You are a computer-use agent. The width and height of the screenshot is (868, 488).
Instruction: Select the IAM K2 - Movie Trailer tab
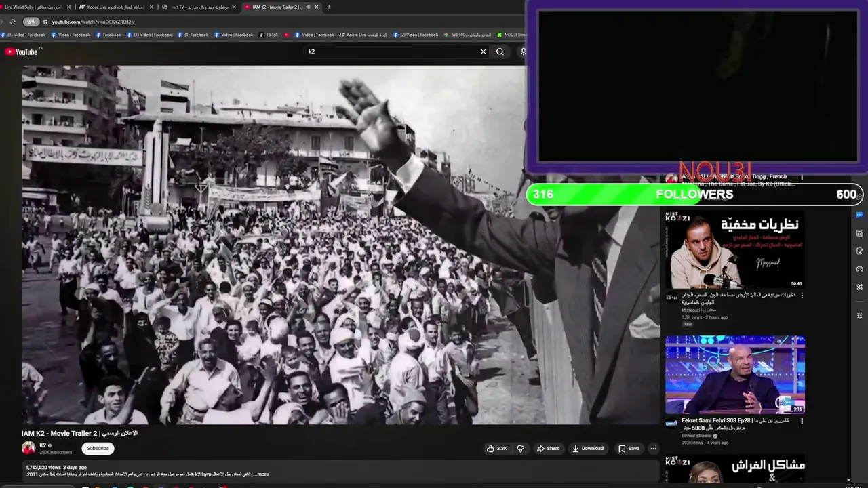click(x=279, y=7)
